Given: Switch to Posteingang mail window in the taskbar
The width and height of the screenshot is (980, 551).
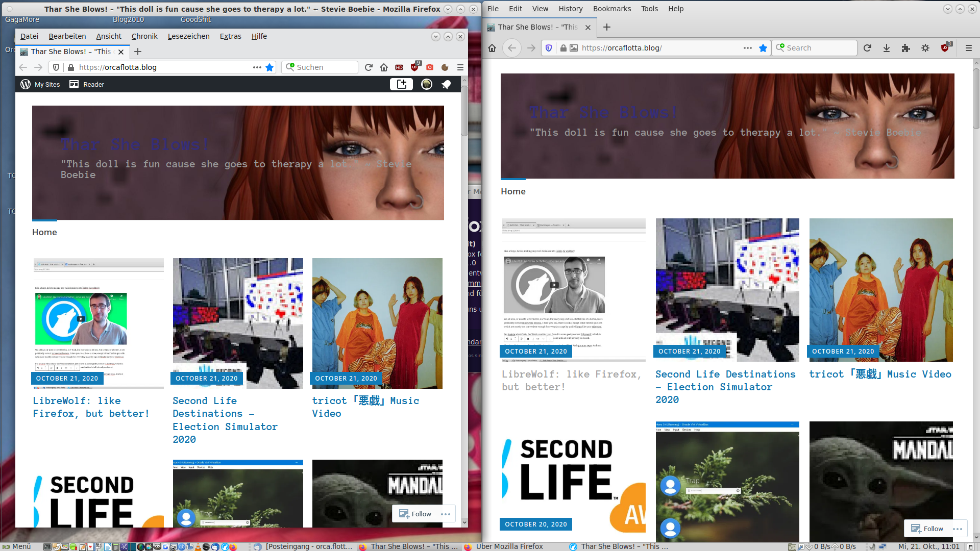Looking at the screenshot, I should click(303, 546).
